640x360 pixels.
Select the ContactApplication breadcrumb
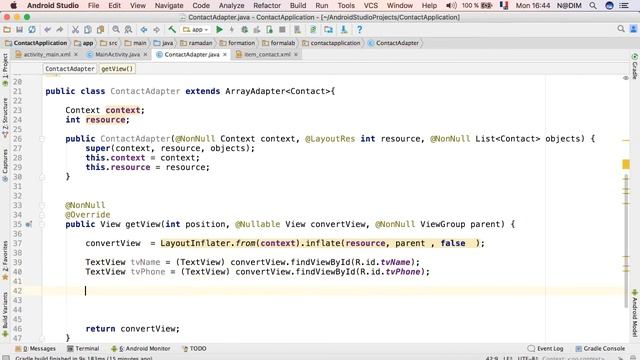36,43
